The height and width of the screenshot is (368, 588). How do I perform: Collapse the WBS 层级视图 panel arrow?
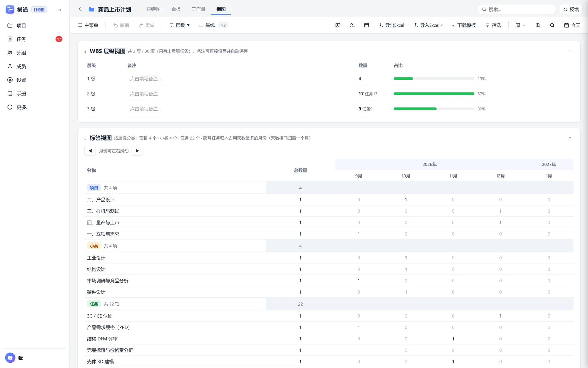click(570, 51)
